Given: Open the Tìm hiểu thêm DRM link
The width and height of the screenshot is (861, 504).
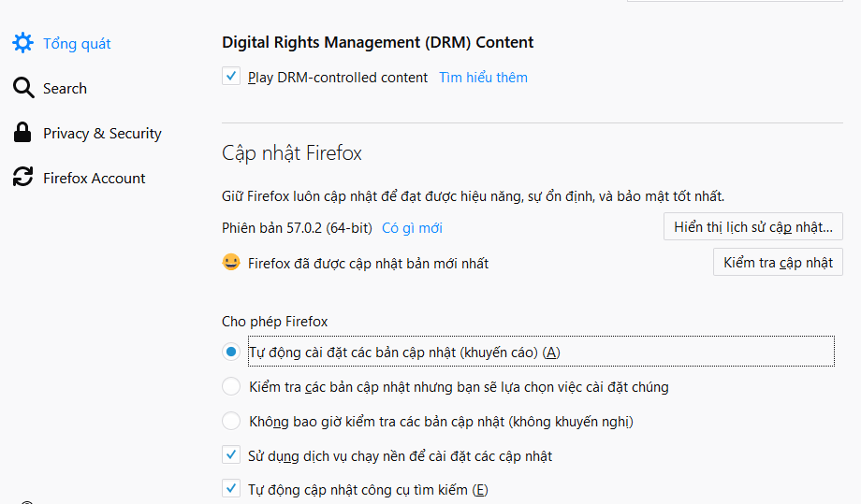Looking at the screenshot, I should [x=483, y=78].
